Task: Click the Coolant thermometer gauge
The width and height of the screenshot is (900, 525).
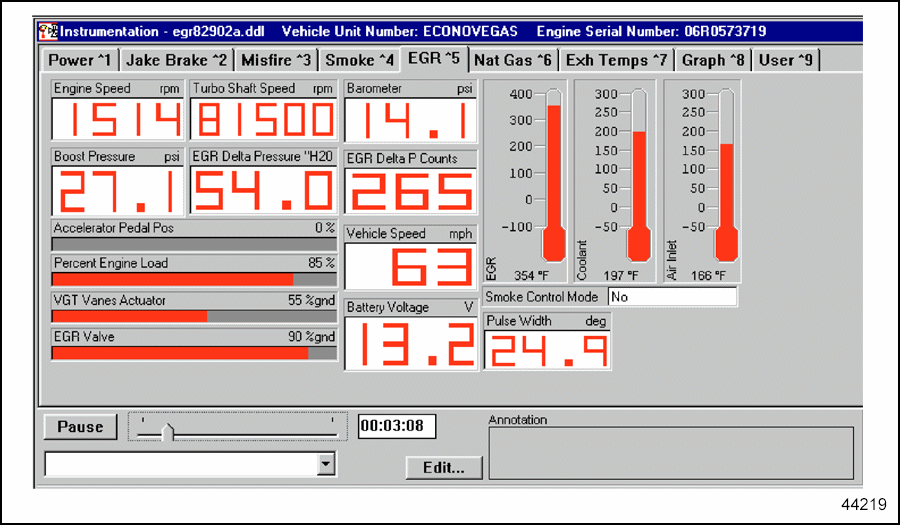Action: (x=638, y=175)
